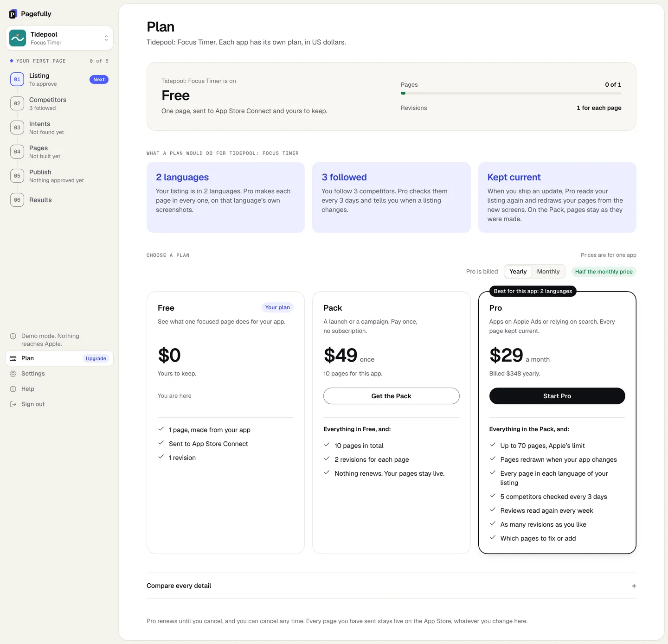The image size is (668, 644).
Task: Expand Compare every detail plus icon
Action: coord(634,586)
